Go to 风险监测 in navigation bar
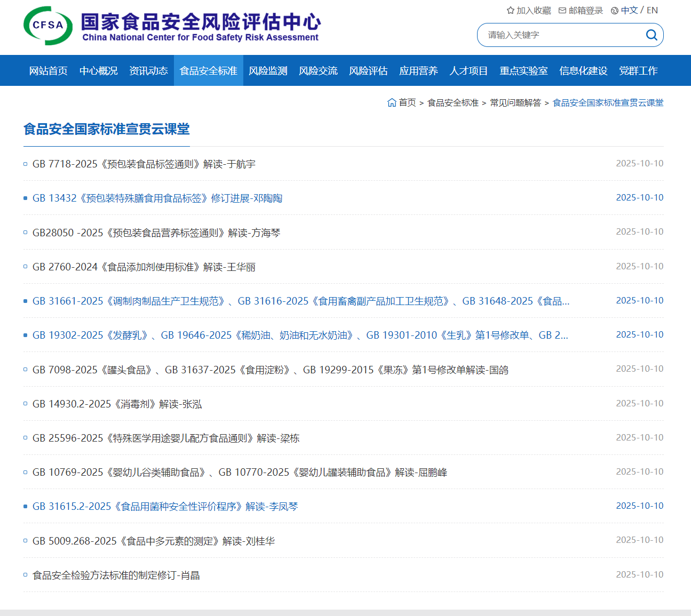The width and height of the screenshot is (691, 616). (x=268, y=71)
